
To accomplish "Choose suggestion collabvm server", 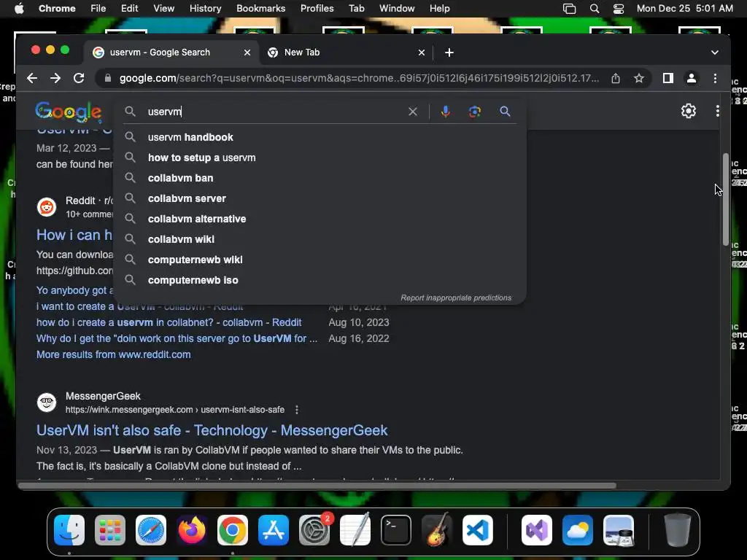I will pyautogui.click(x=320, y=198).
